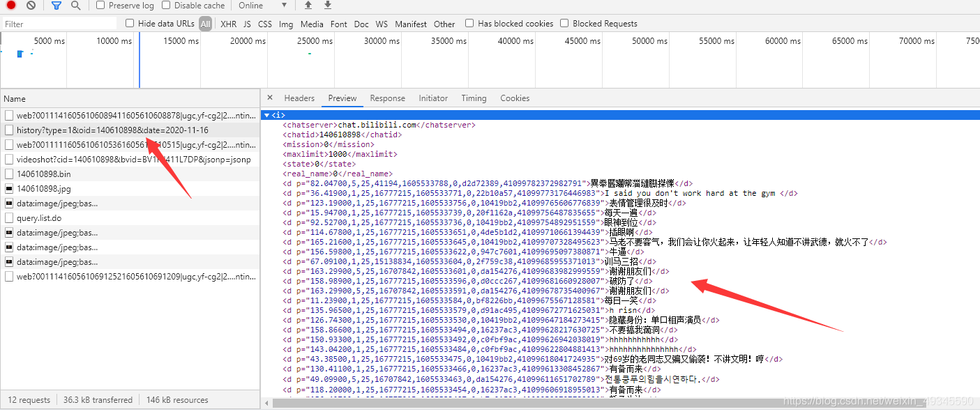Image resolution: width=980 pixels, height=414 pixels.
Task: Click the '36.3 kB transferred' status entry
Action: [x=98, y=400]
